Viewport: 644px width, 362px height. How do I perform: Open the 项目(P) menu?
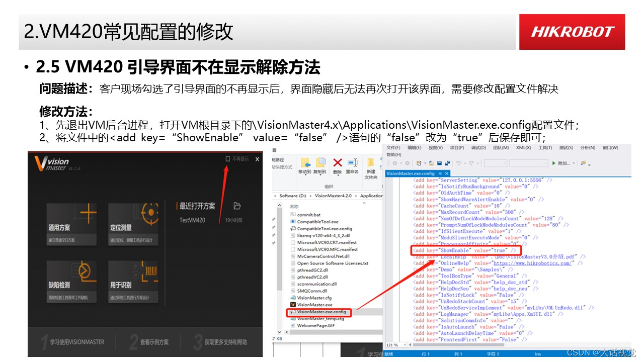click(x=457, y=148)
